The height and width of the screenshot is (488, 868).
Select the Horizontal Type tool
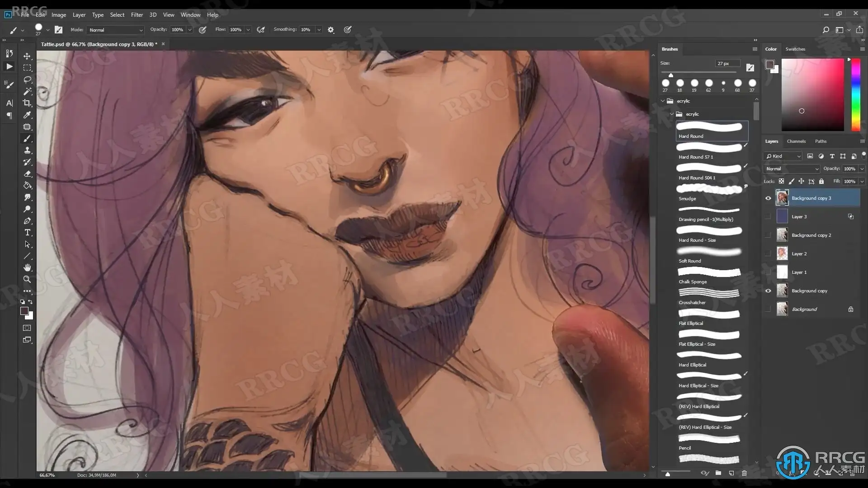pos(27,233)
